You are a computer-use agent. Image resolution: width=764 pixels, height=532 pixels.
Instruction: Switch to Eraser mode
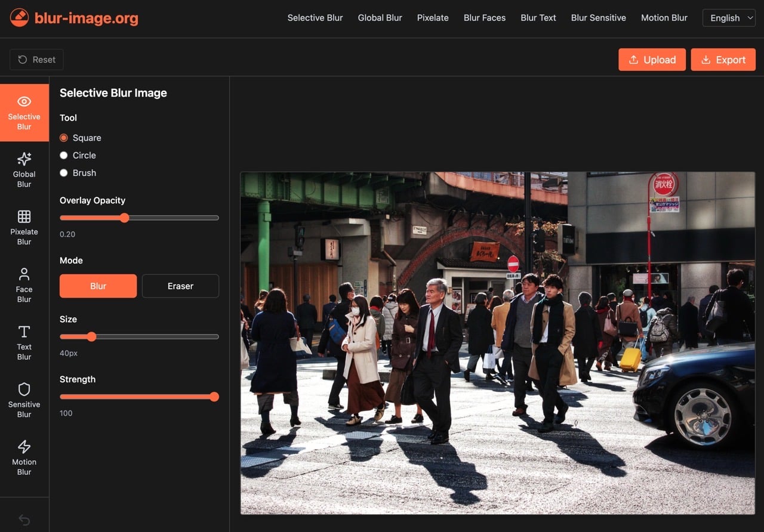[180, 286]
